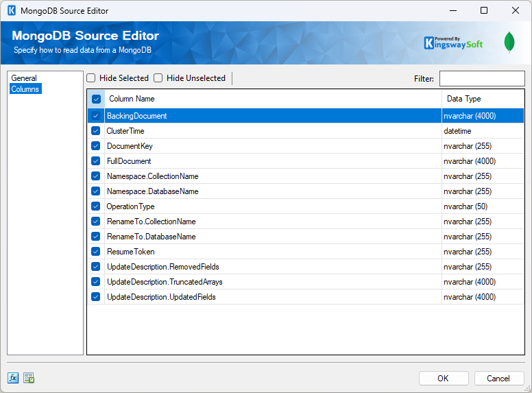Minimize the MongoDB Source Editor window
Screen dimensions: 532x393
point(453,10)
